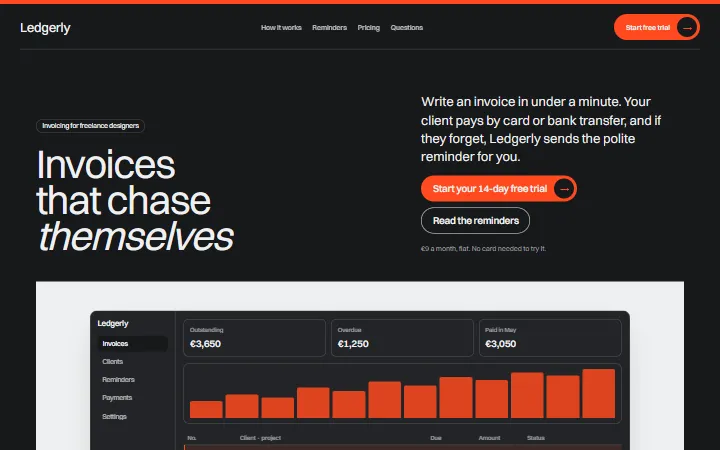The height and width of the screenshot is (450, 720).
Task: Open Questions in the top navigation
Action: [406, 28]
